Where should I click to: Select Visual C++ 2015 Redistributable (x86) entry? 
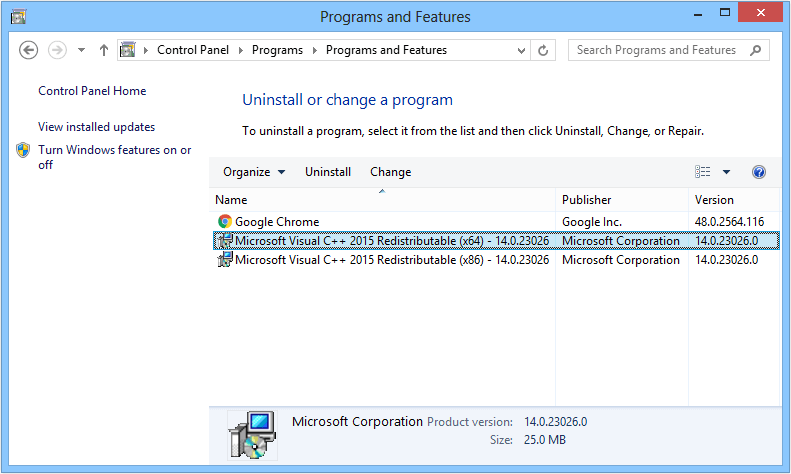coord(496,260)
